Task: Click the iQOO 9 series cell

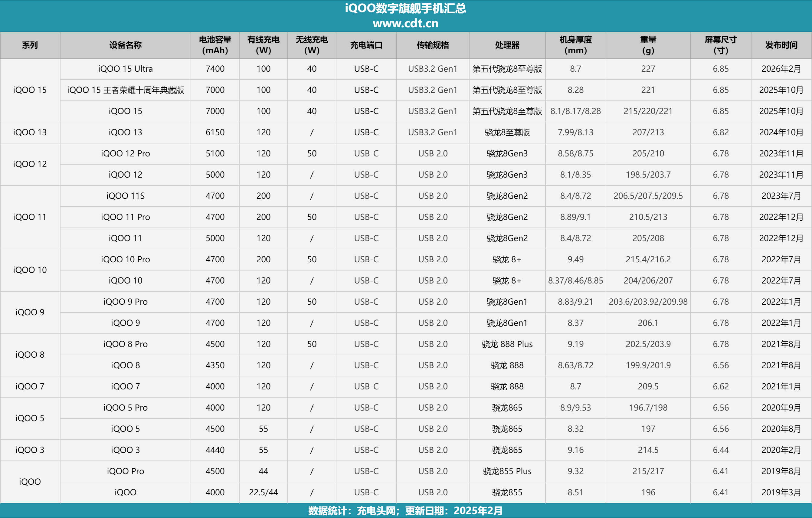Action: coord(30,312)
